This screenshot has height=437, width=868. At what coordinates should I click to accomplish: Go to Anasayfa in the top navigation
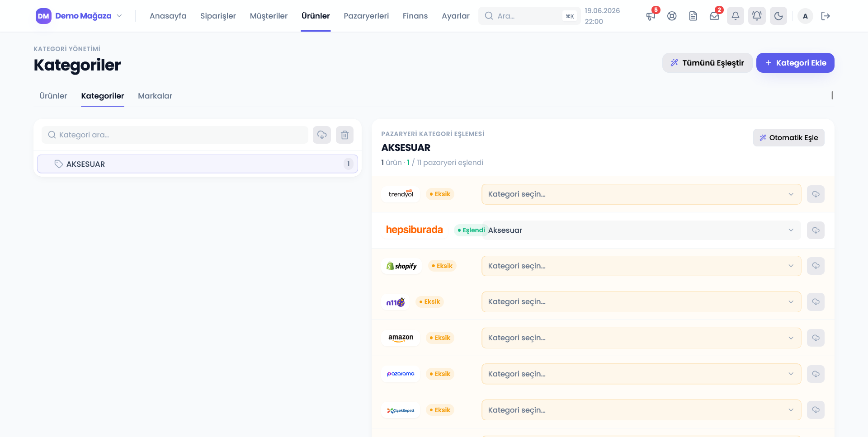pyautogui.click(x=168, y=16)
